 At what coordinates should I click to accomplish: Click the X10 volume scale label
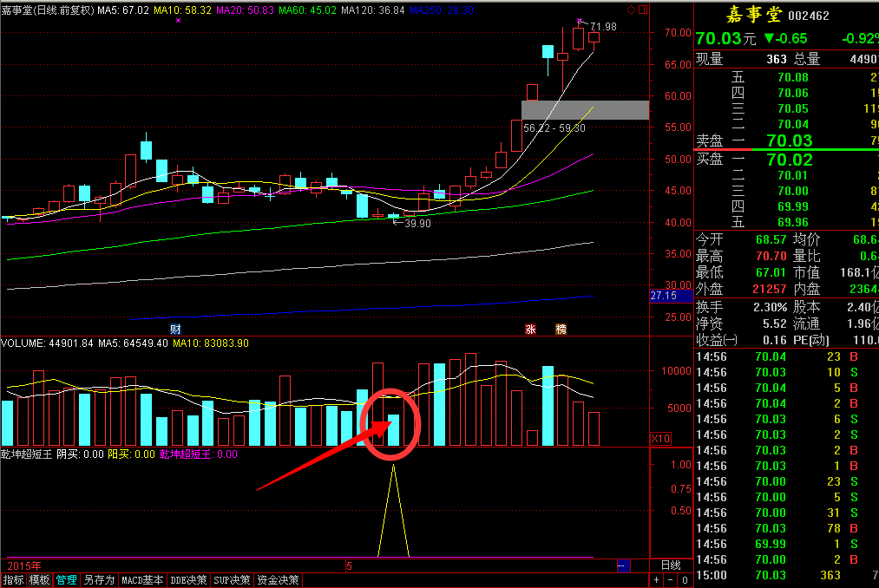660,438
